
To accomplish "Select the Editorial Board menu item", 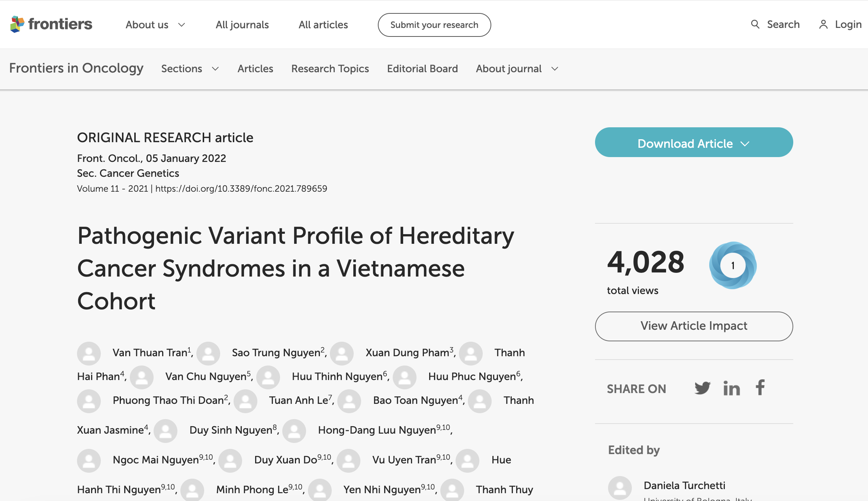I will point(422,68).
